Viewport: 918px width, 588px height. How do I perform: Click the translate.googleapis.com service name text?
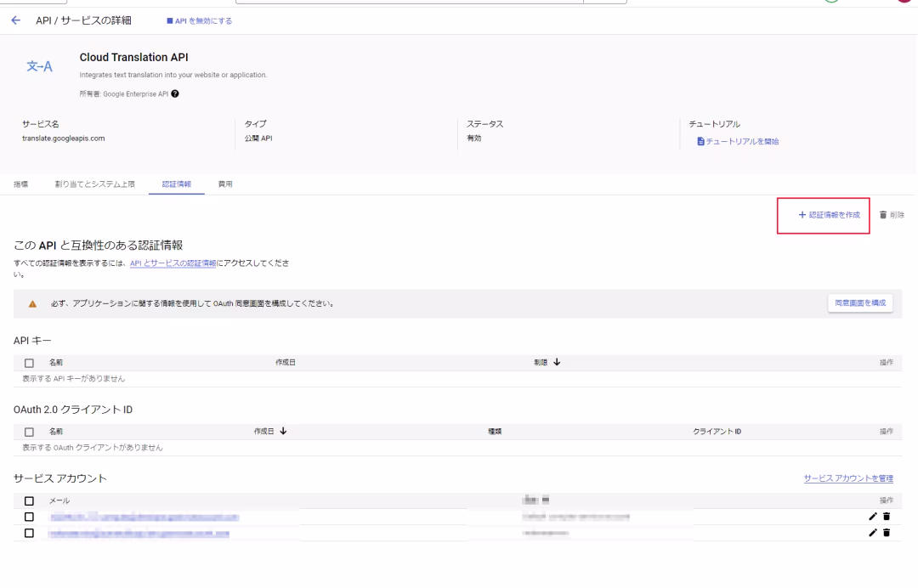click(x=63, y=139)
